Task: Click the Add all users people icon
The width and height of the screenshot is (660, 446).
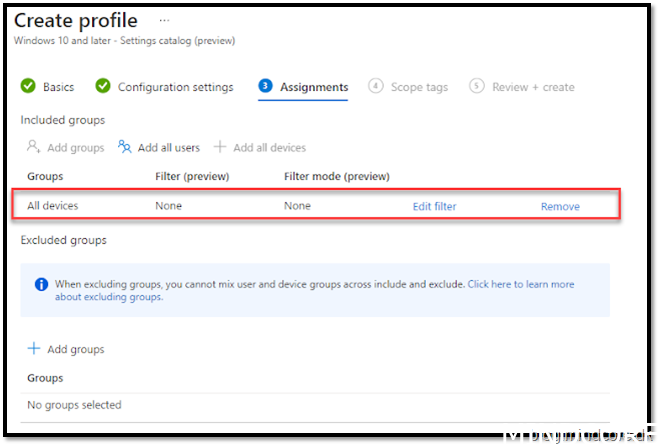Action: pyautogui.click(x=124, y=147)
